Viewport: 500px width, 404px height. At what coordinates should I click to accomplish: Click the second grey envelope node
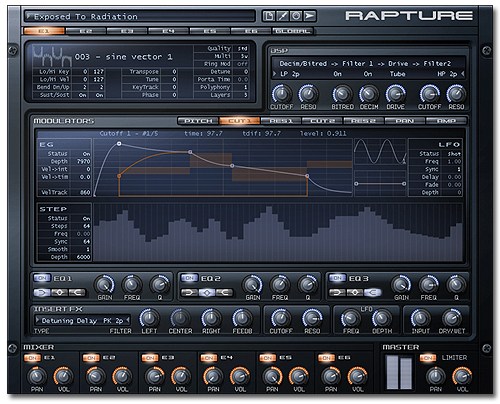(x=190, y=152)
